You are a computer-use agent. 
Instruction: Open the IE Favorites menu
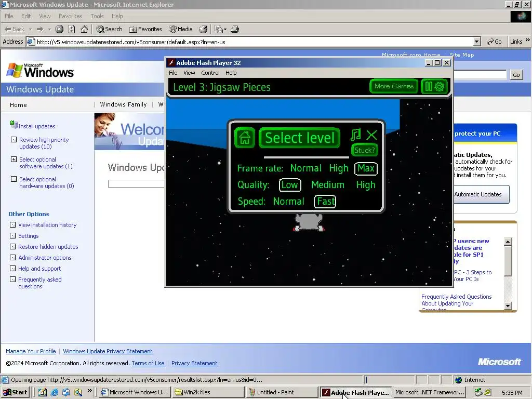point(70,16)
